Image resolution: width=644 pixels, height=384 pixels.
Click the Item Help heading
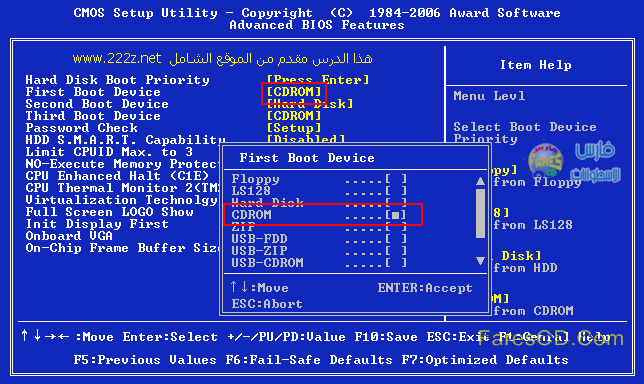tap(536, 64)
